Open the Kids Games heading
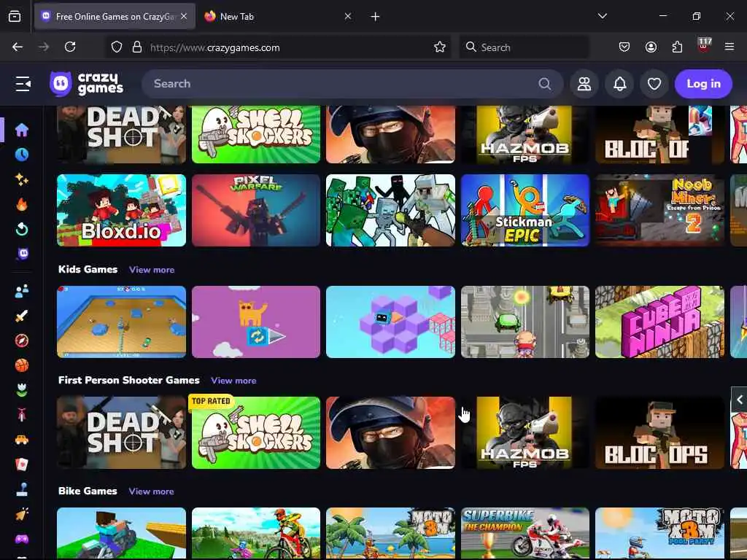Screen dimensions: 747x560 pyautogui.click(x=88, y=270)
